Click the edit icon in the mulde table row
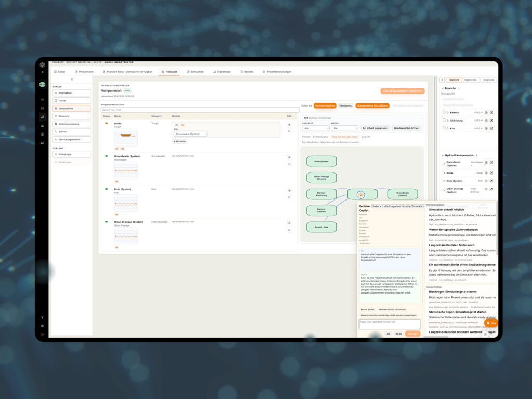Image resolution: width=532 pixels, height=399 pixels. (x=289, y=125)
